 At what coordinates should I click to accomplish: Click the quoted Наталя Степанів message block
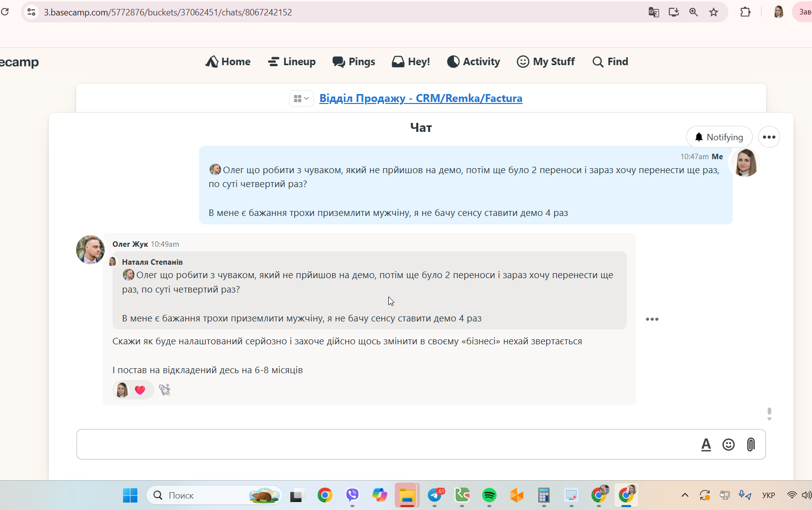tap(369, 290)
